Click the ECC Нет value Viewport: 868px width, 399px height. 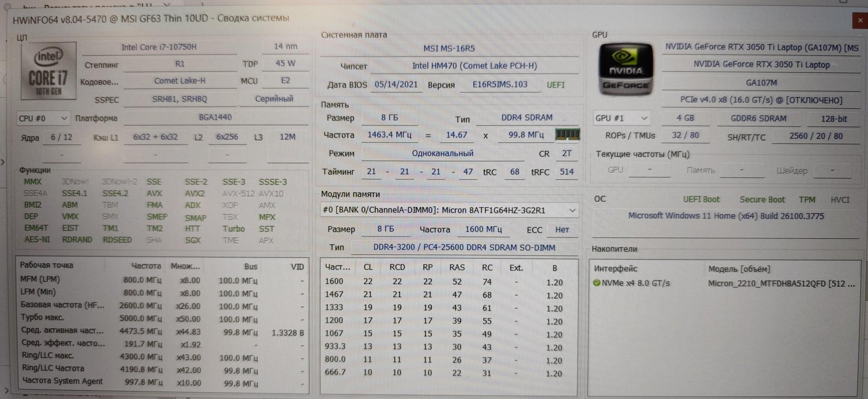tap(562, 229)
